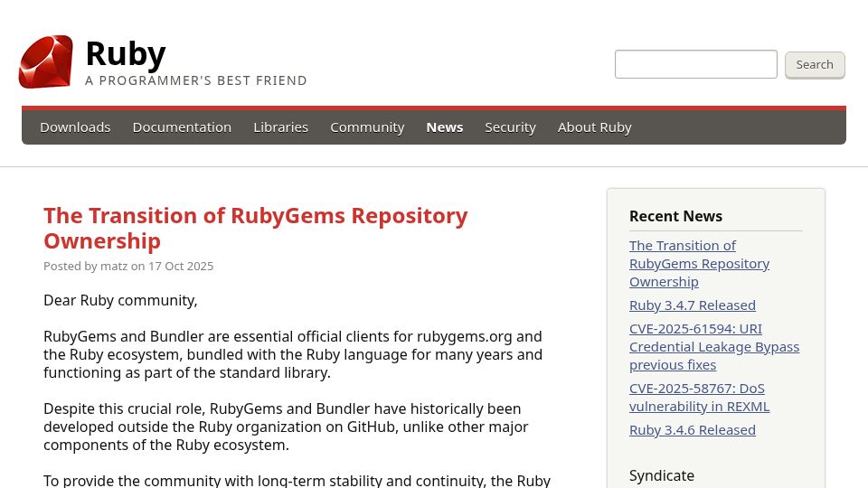
Task: Click 'A PROGRAMMER'S BEST FRIEND' tagline
Action: (196, 80)
